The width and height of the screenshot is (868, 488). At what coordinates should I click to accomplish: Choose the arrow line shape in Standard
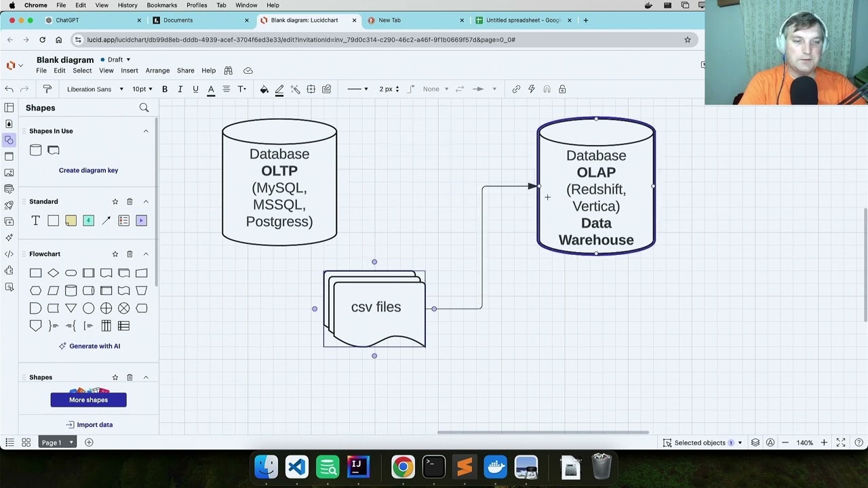coord(106,220)
